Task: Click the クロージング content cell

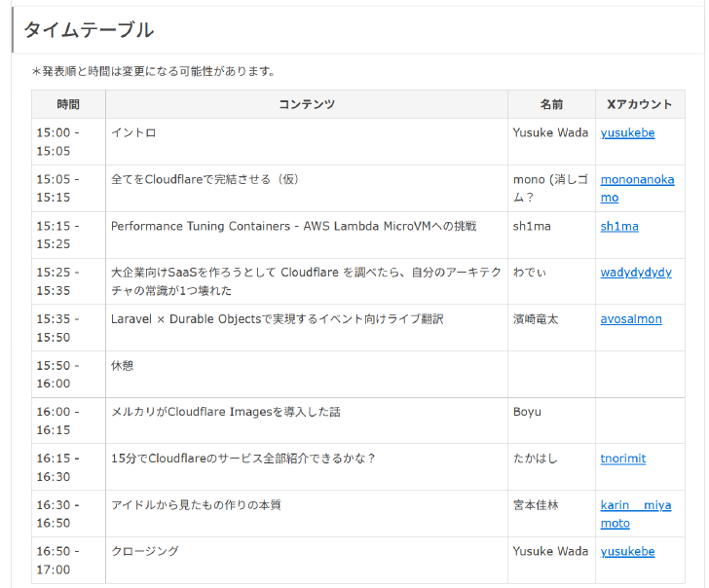Action: pos(307,561)
